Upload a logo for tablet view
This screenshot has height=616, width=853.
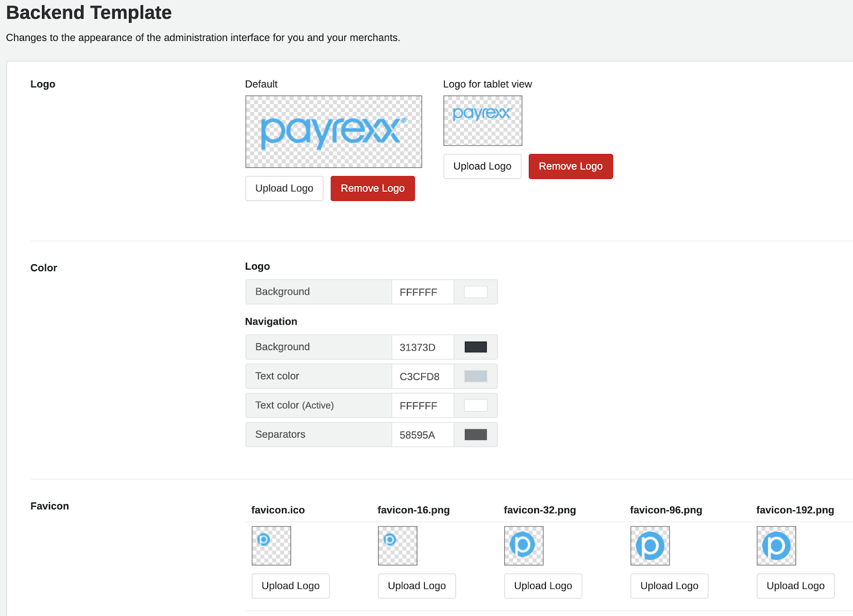[x=482, y=166]
